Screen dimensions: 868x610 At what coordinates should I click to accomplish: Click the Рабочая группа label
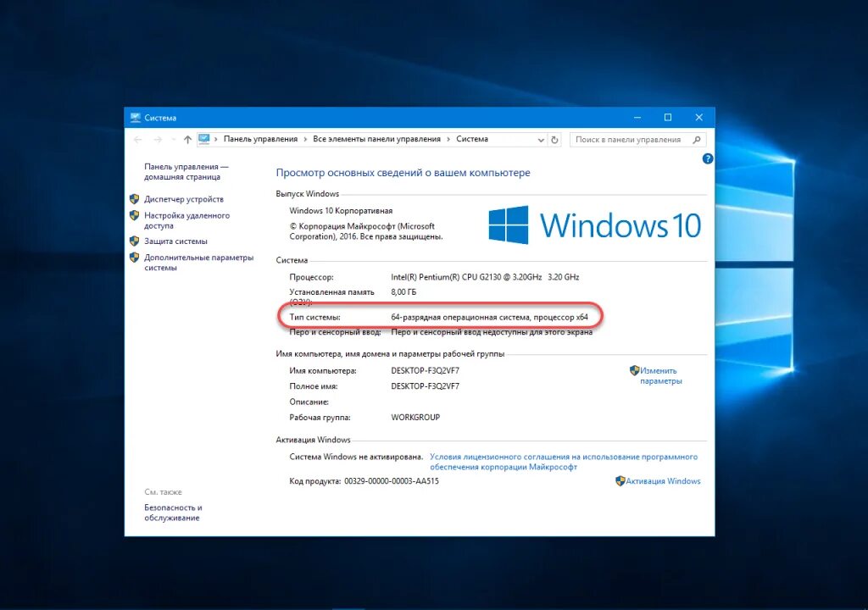coord(320,417)
